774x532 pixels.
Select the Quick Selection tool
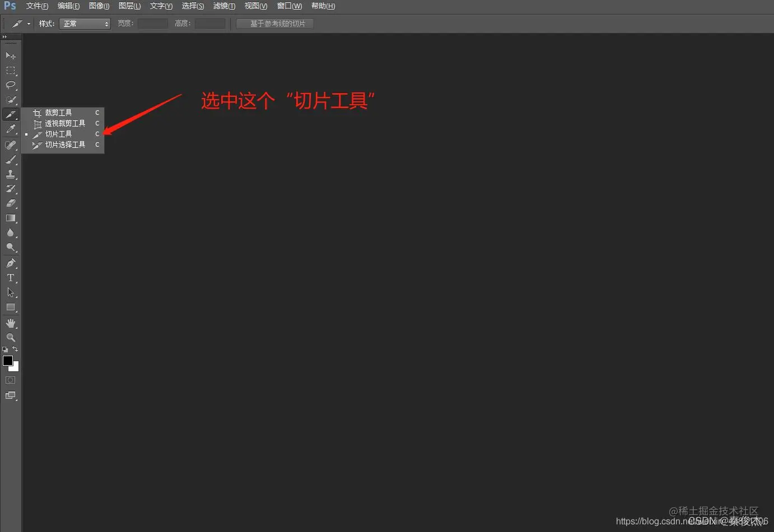click(x=11, y=100)
